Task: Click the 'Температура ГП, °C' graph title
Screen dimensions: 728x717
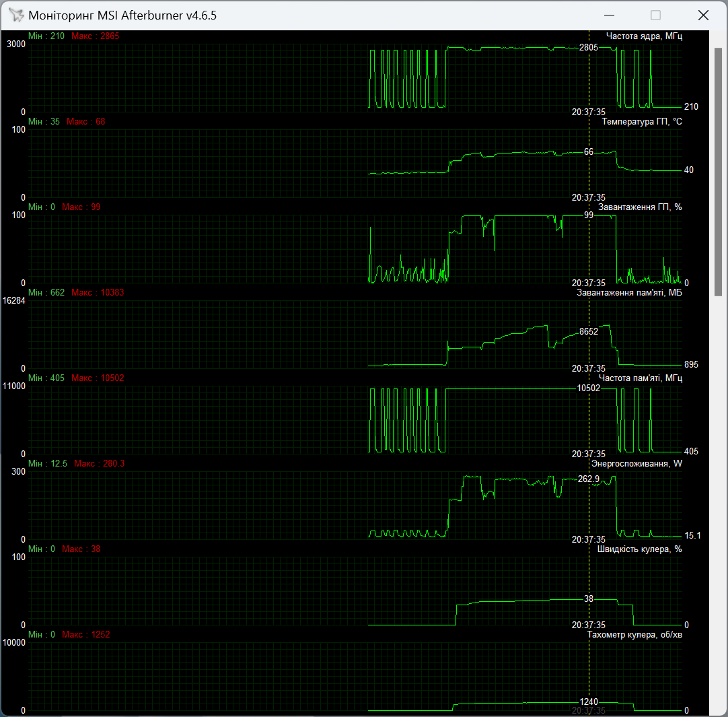Action: [642, 122]
